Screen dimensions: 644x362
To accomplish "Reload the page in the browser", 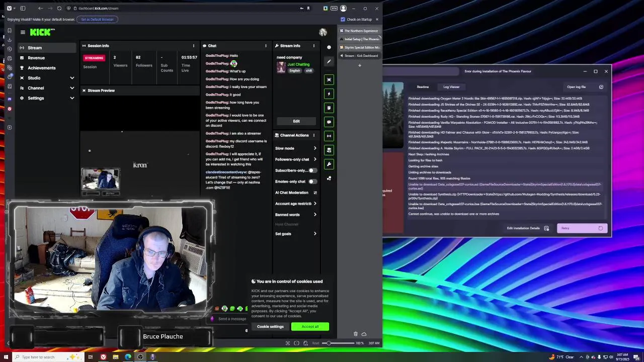I will click(59, 8).
